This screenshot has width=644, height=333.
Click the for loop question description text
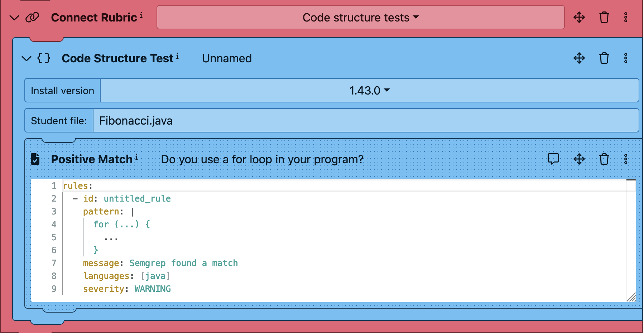[x=262, y=159]
